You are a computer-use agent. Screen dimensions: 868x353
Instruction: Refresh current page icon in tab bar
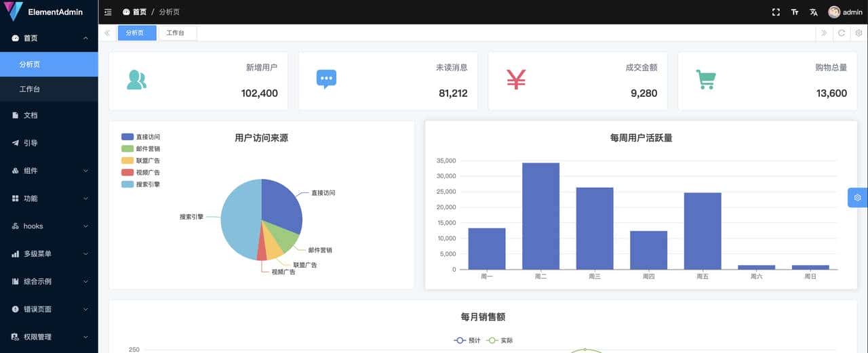[842, 33]
